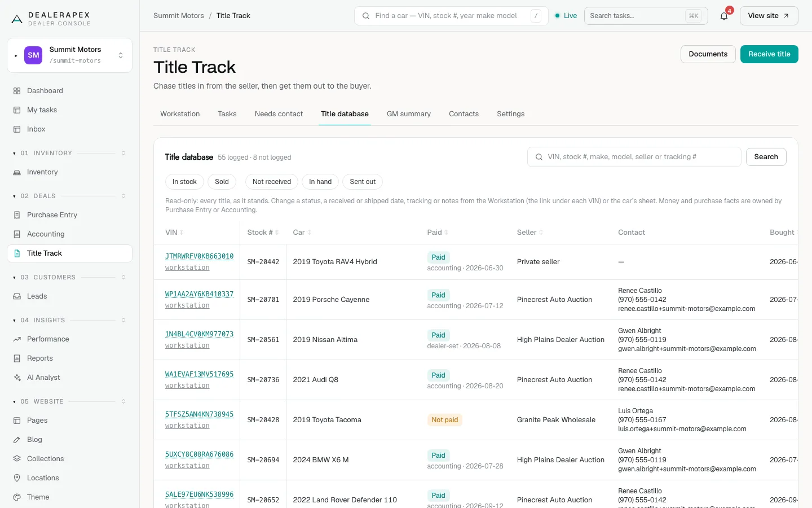Toggle the Sent out filter
Image resolution: width=812 pixels, height=508 pixels.
[x=363, y=182]
